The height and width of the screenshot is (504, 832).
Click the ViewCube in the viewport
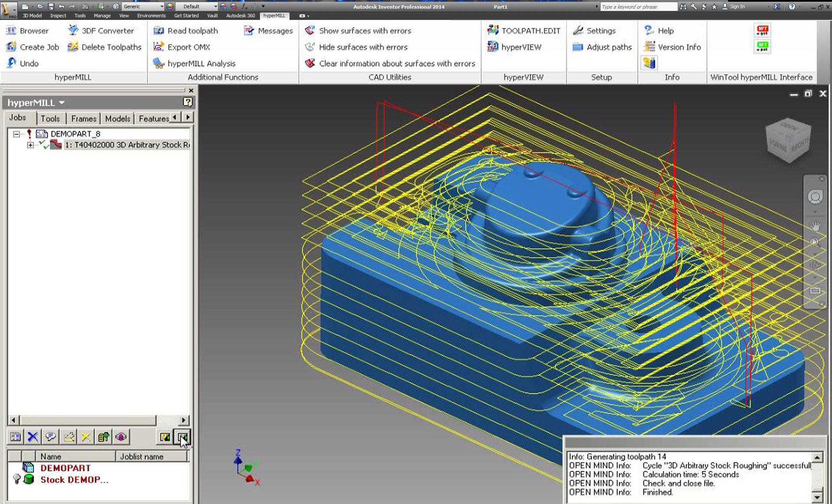point(788,141)
